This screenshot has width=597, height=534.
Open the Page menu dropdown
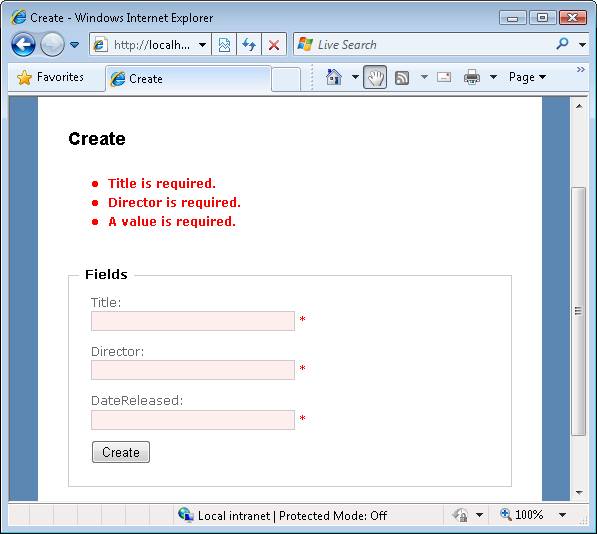coord(527,77)
